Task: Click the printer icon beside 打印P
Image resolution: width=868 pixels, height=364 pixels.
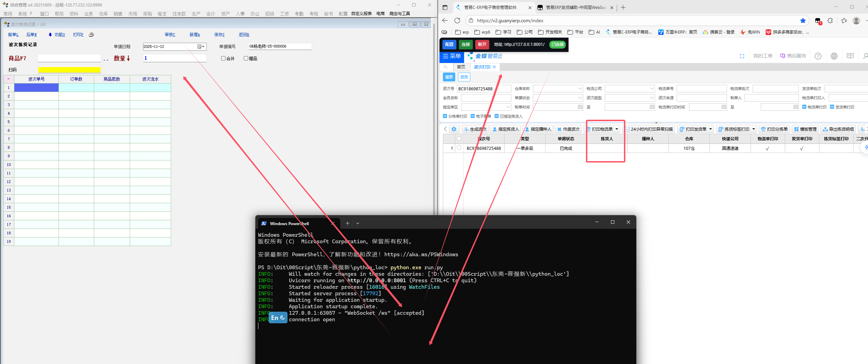Action: point(91,35)
